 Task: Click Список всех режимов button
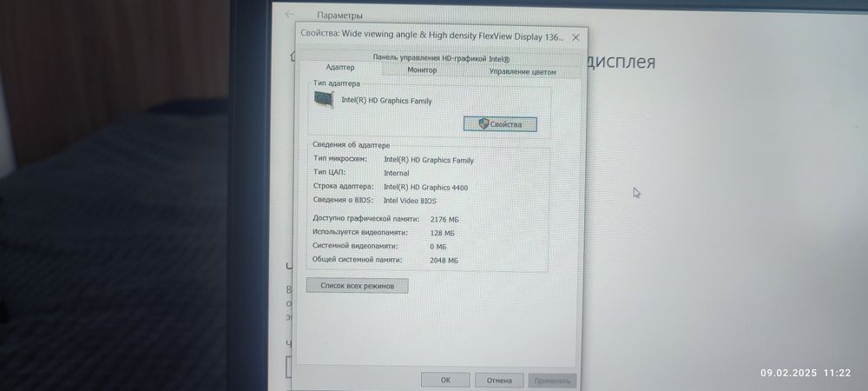pyautogui.click(x=357, y=286)
